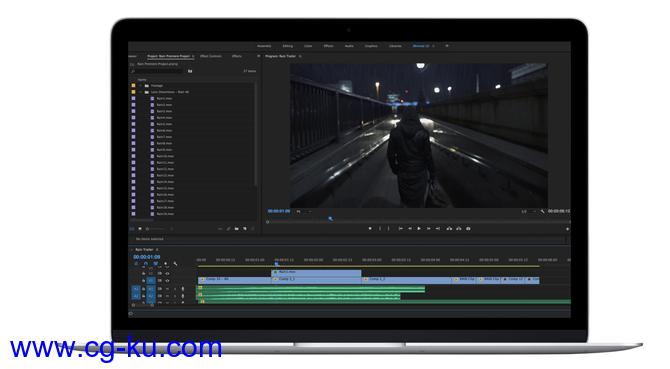Open Program monitor settings wrench icon
The image size is (670, 369).
tap(542, 211)
